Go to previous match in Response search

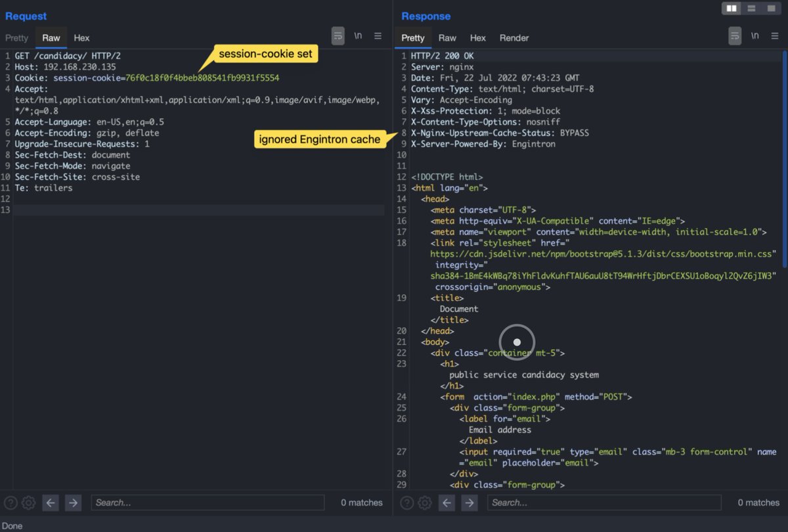(x=447, y=503)
